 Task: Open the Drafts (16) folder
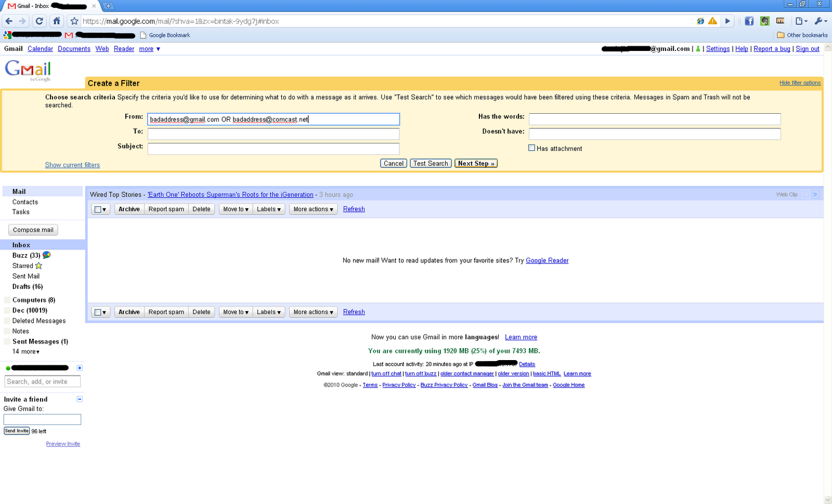click(28, 287)
